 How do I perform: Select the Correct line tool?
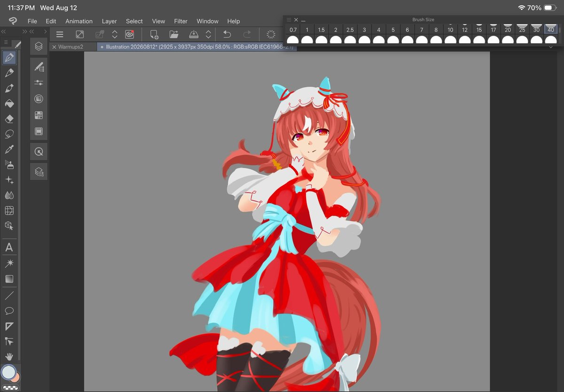point(9,341)
